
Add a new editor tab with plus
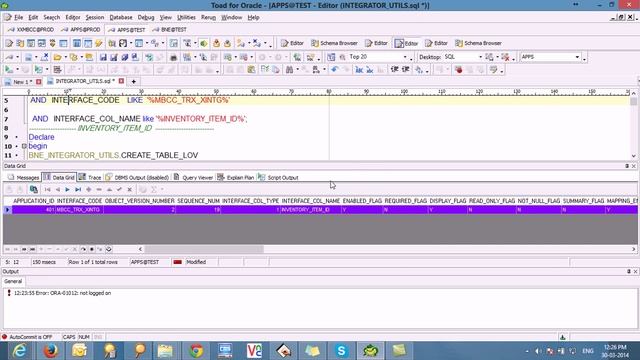click(x=133, y=82)
